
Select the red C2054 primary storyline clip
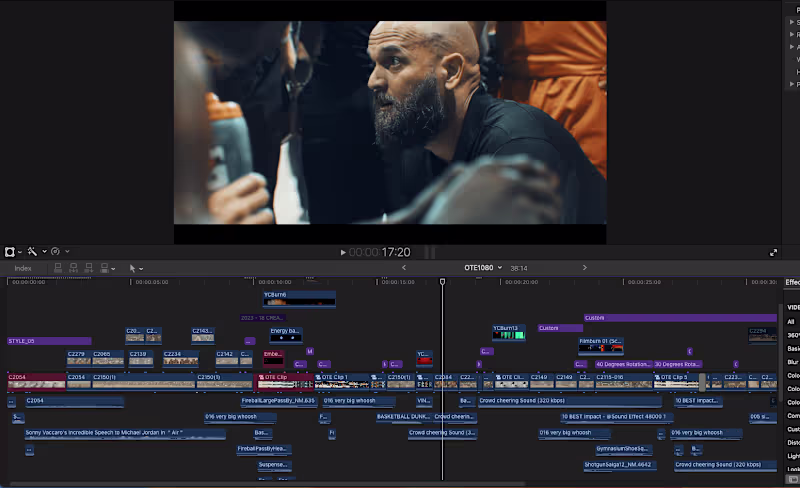tap(36, 381)
